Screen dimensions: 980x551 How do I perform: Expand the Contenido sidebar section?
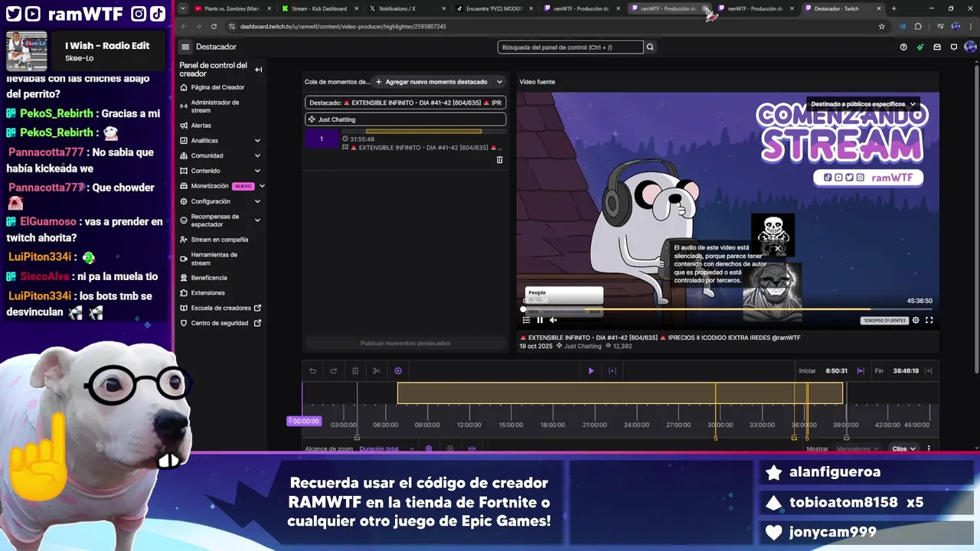tap(257, 171)
